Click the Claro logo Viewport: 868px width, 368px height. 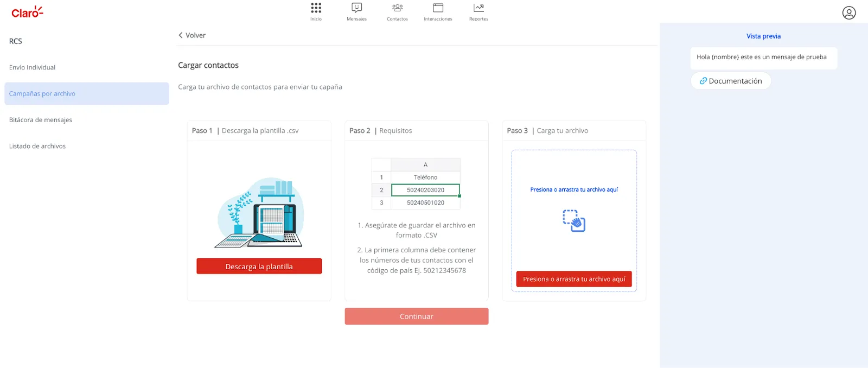pos(27,12)
